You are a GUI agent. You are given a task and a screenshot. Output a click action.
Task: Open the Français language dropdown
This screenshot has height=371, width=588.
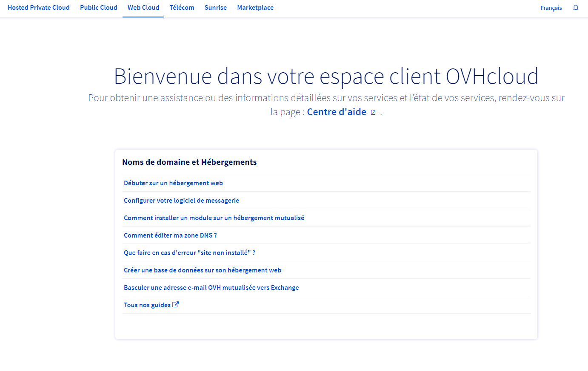(x=551, y=8)
